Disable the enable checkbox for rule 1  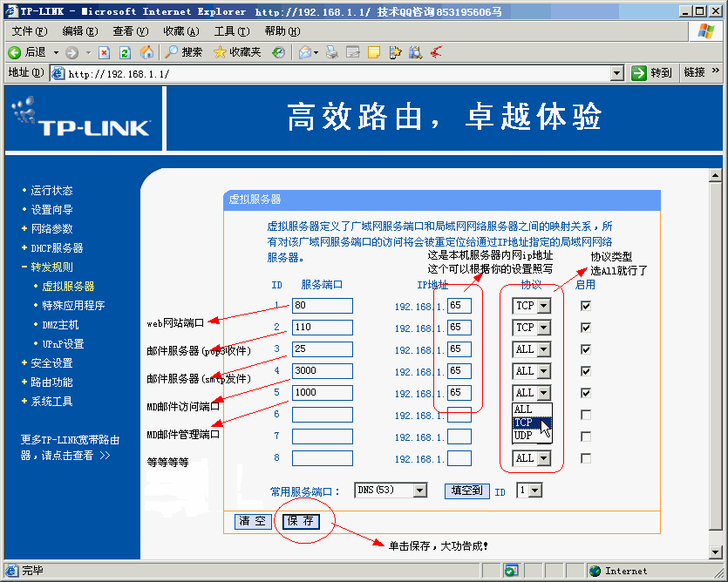tap(586, 306)
